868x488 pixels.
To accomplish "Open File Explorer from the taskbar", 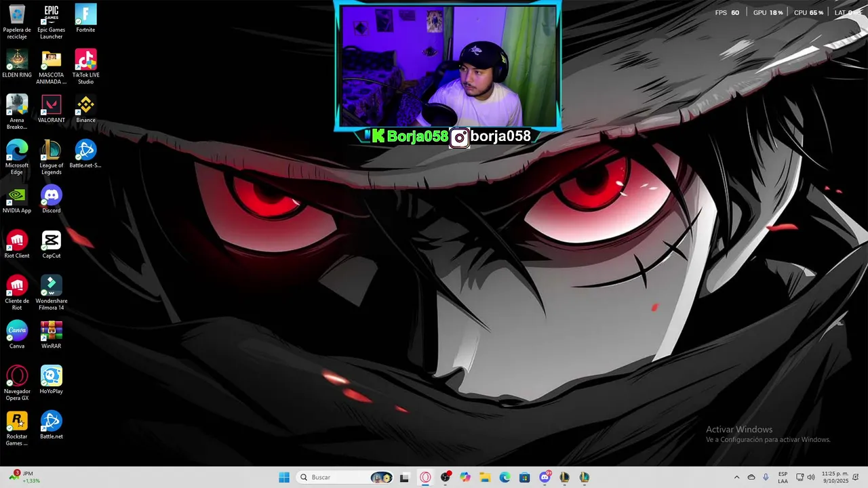I will (485, 477).
